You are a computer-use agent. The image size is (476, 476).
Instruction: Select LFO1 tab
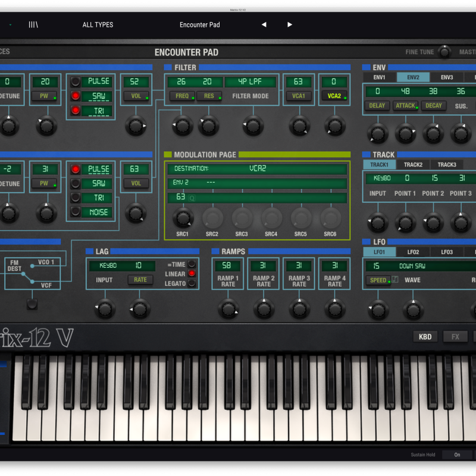click(379, 252)
